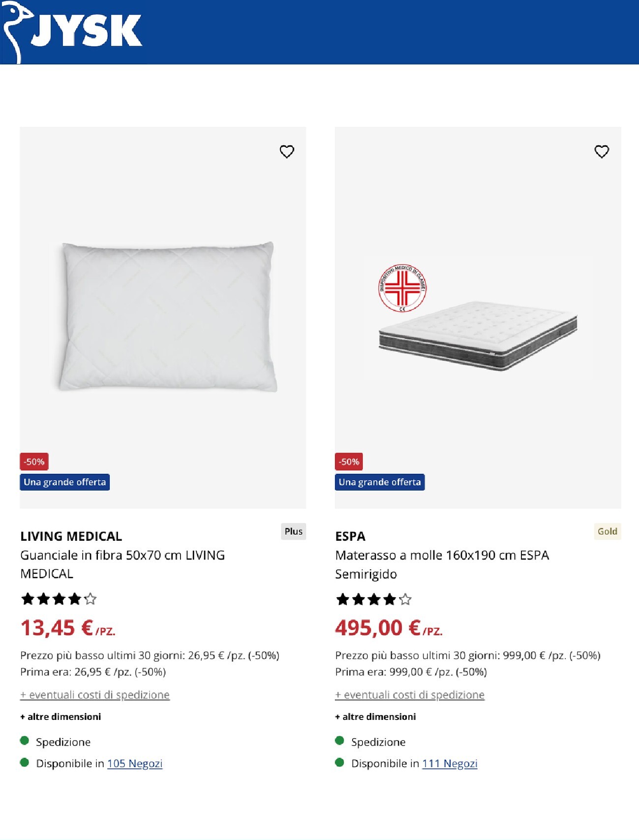Expand altre dimensioni for the pillow
The width and height of the screenshot is (639, 840).
[61, 717]
